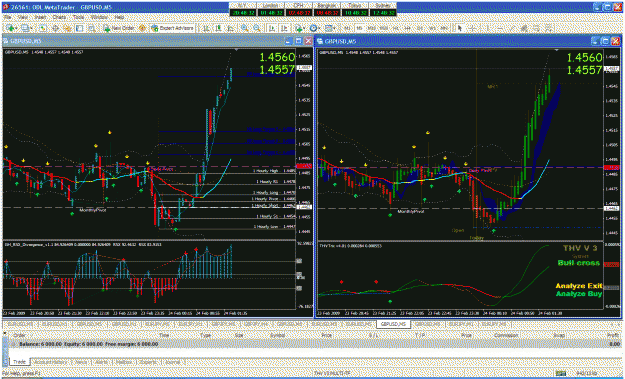The image size is (625, 379).
Task: Select the Vertical Line drawing tool
Action: click(488, 28)
